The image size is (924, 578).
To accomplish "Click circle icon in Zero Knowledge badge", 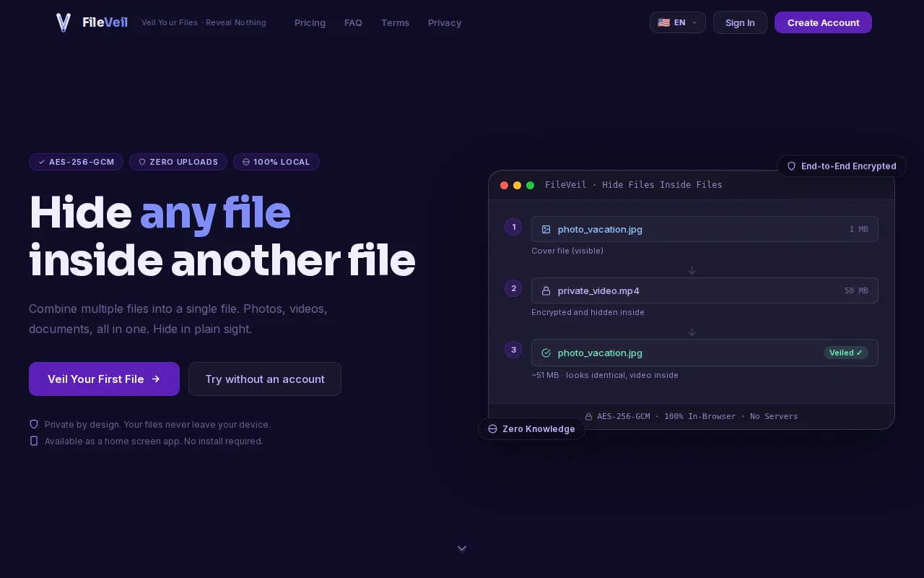I will click(x=492, y=428).
